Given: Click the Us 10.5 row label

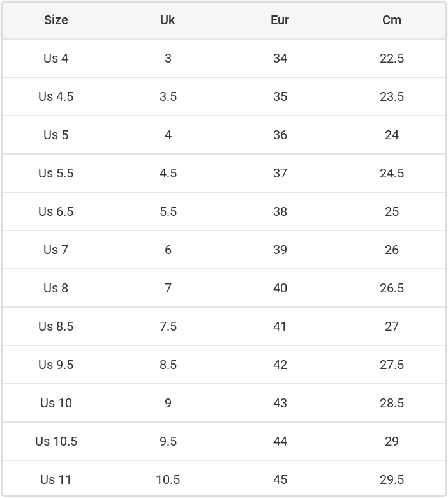Looking at the screenshot, I should tap(56, 441).
